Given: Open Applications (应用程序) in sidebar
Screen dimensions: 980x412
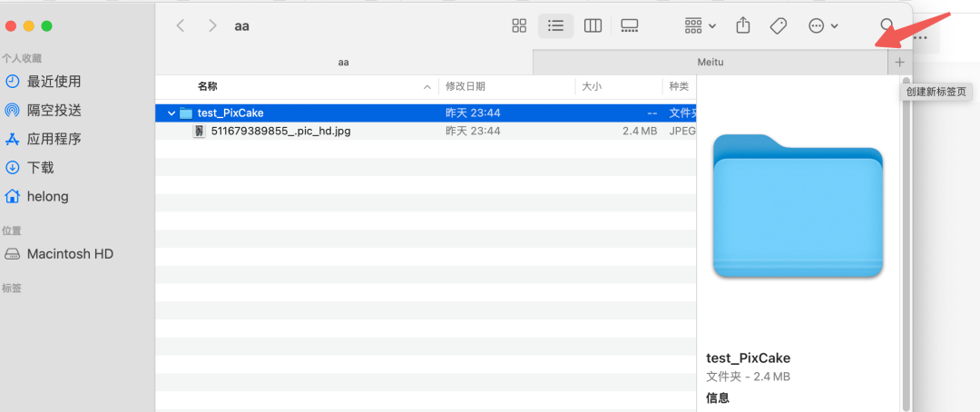Looking at the screenshot, I should pos(54,139).
